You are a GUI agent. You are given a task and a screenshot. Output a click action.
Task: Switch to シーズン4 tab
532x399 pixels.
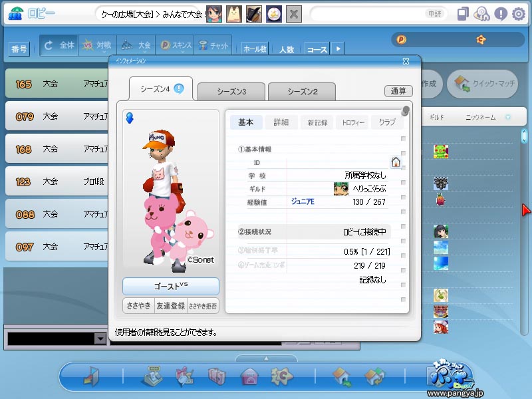pyautogui.click(x=161, y=89)
